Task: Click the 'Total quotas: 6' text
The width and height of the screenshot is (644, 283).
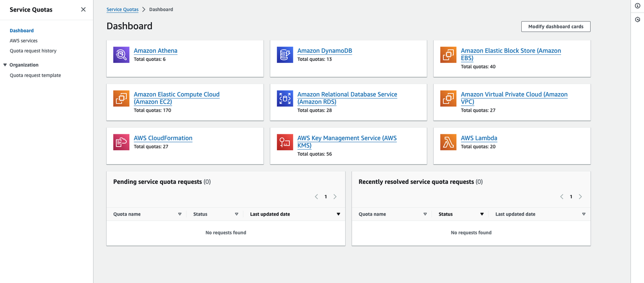Action: 149,59
